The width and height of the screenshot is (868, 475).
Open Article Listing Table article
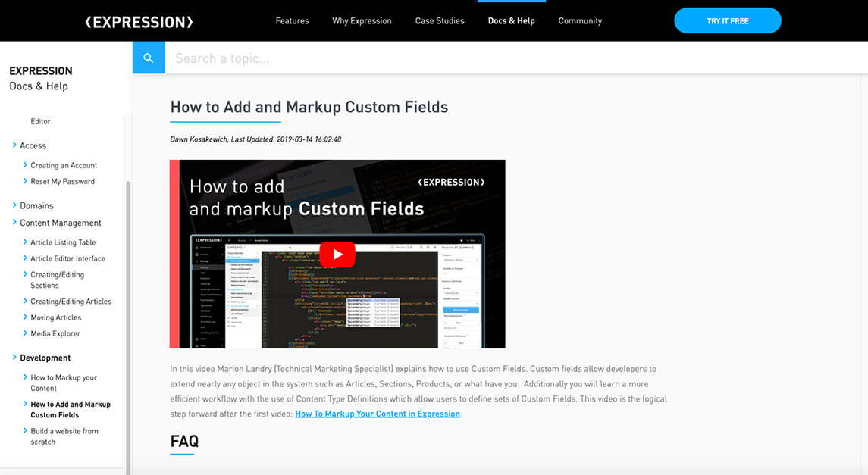coord(63,242)
